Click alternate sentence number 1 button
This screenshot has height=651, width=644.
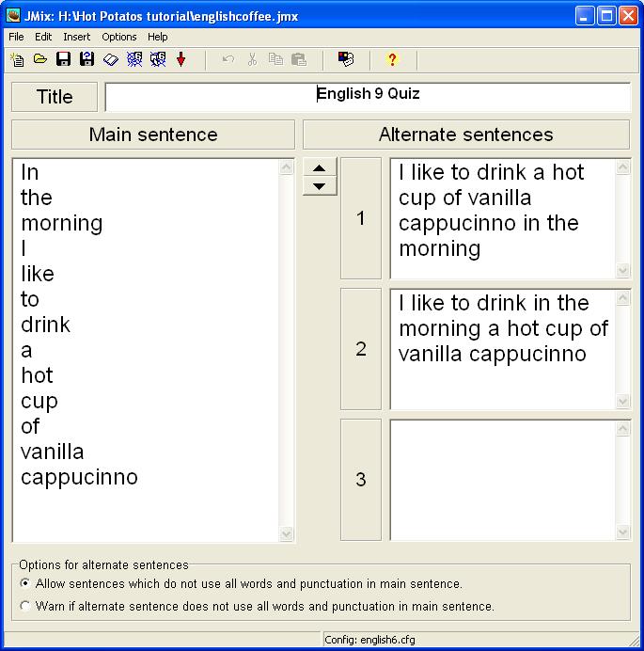(x=361, y=218)
